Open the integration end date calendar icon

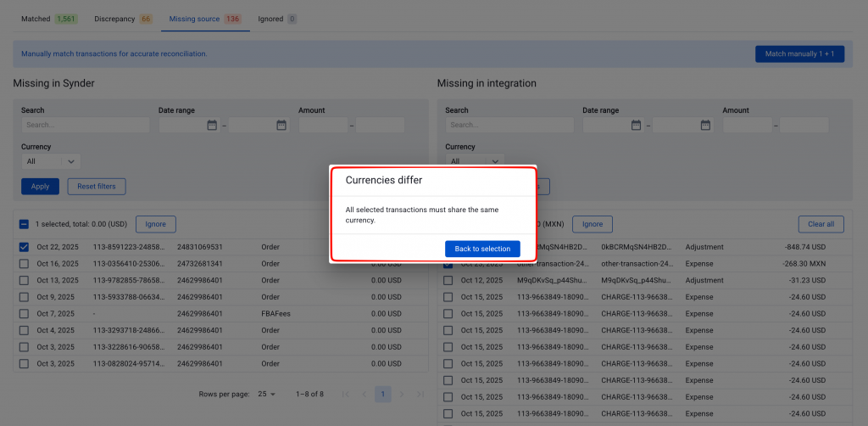(x=705, y=126)
